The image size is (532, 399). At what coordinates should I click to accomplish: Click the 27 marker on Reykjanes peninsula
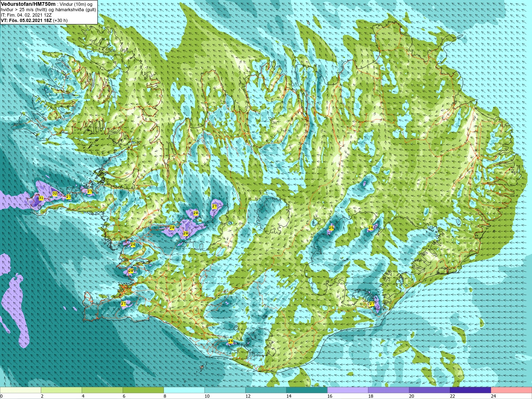click(x=123, y=304)
